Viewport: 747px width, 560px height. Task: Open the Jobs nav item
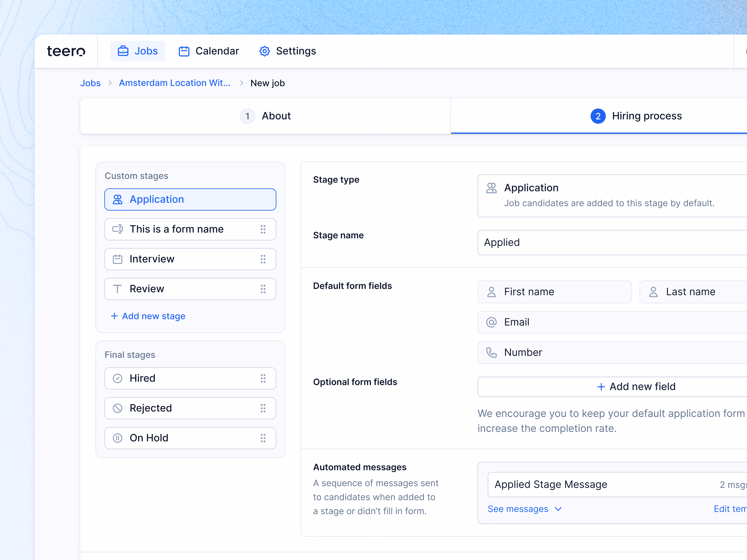tap(138, 51)
